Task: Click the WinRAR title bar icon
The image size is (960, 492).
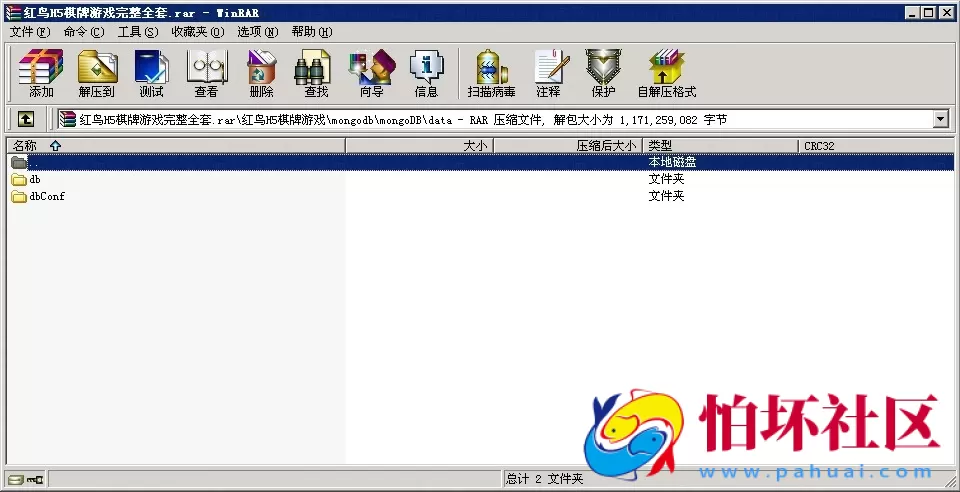Action: pos(12,13)
